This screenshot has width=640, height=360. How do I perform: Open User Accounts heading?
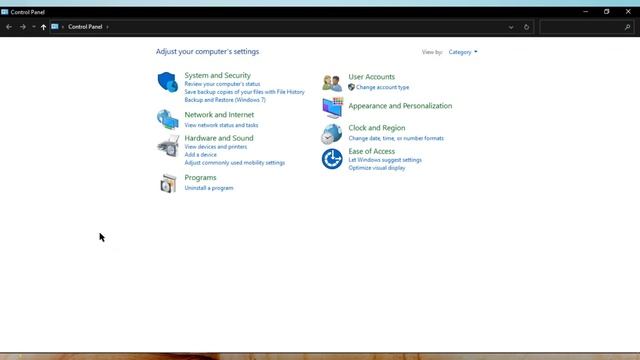371,77
